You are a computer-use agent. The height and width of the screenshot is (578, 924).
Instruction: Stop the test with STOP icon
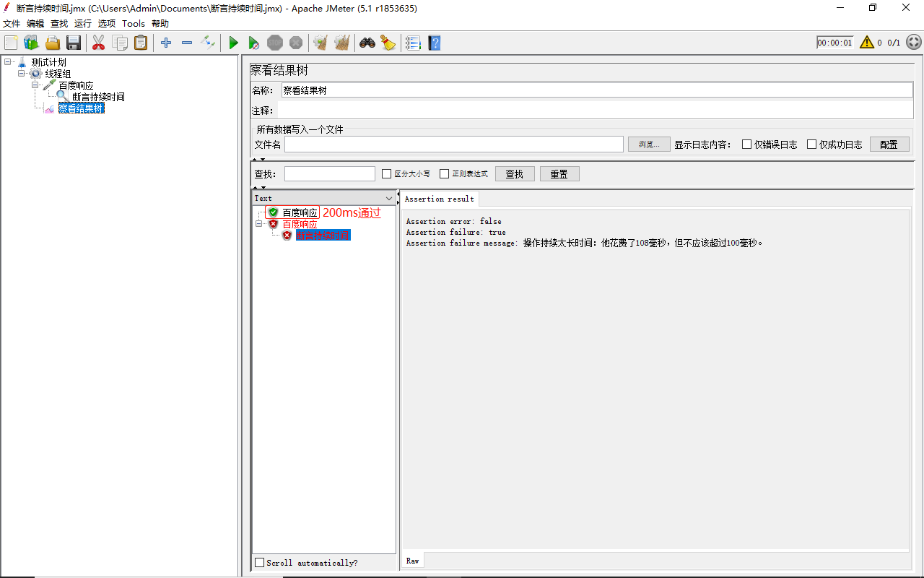(275, 43)
